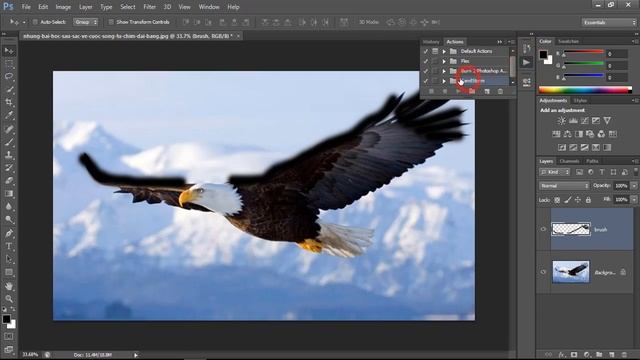Select the Brush tool in the toolbox
The image size is (640, 360).
pyautogui.click(x=9, y=142)
